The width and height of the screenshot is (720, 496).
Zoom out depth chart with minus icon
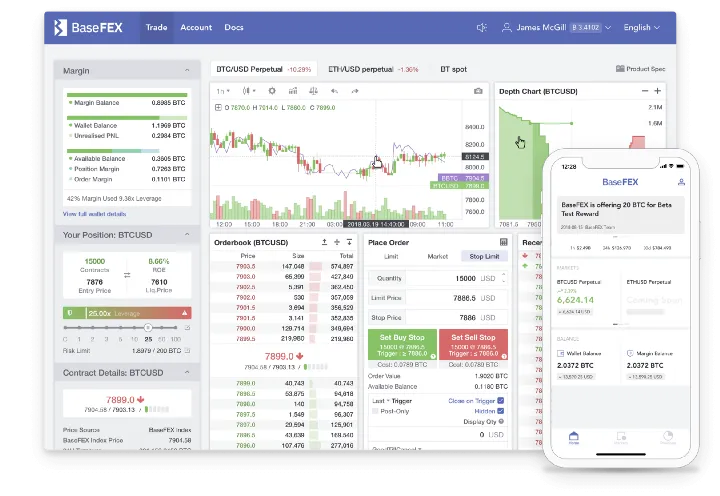(x=645, y=91)
